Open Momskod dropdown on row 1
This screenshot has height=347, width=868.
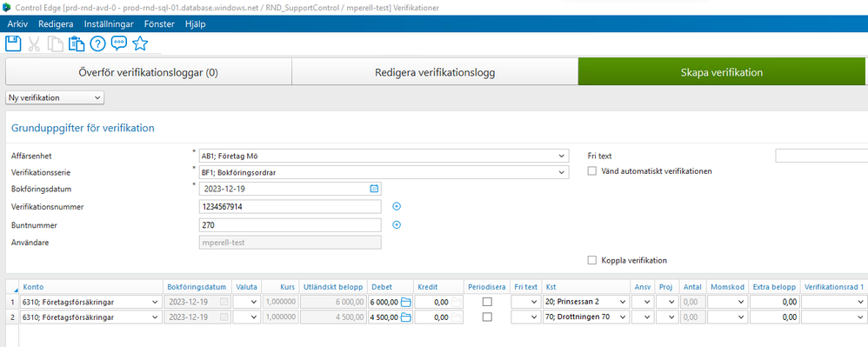point(741,302)
